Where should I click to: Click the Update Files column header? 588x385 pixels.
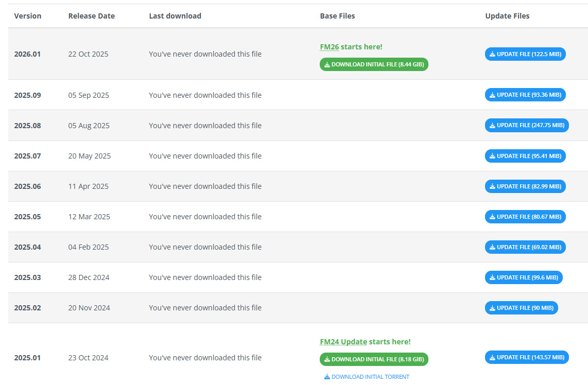(x=507, y=16)
